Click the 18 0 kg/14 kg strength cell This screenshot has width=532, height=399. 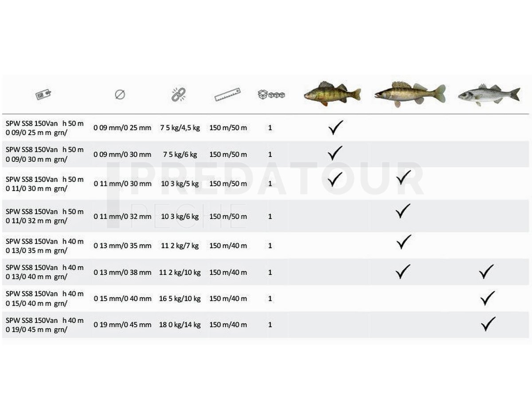180,325
